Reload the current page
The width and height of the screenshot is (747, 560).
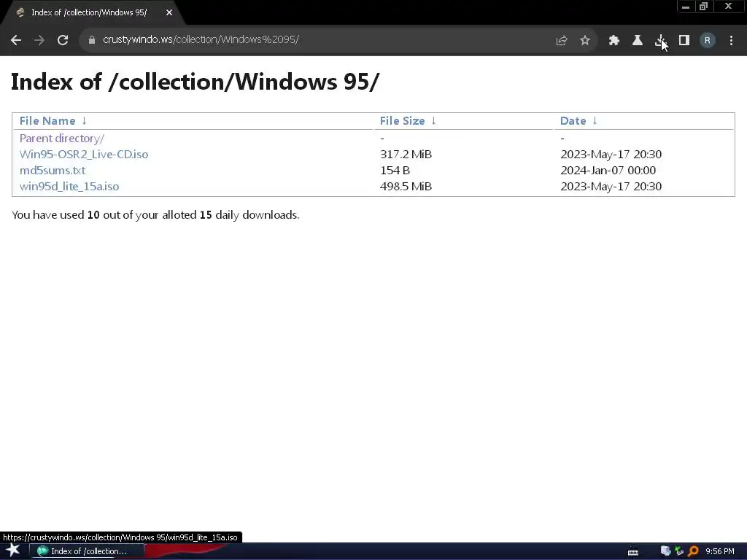63,40
